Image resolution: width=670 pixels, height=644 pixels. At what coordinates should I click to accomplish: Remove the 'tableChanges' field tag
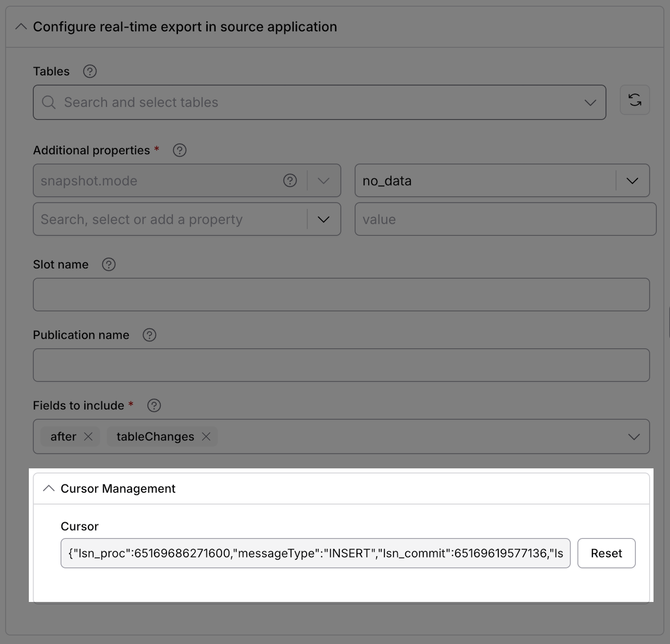(206, 436)
